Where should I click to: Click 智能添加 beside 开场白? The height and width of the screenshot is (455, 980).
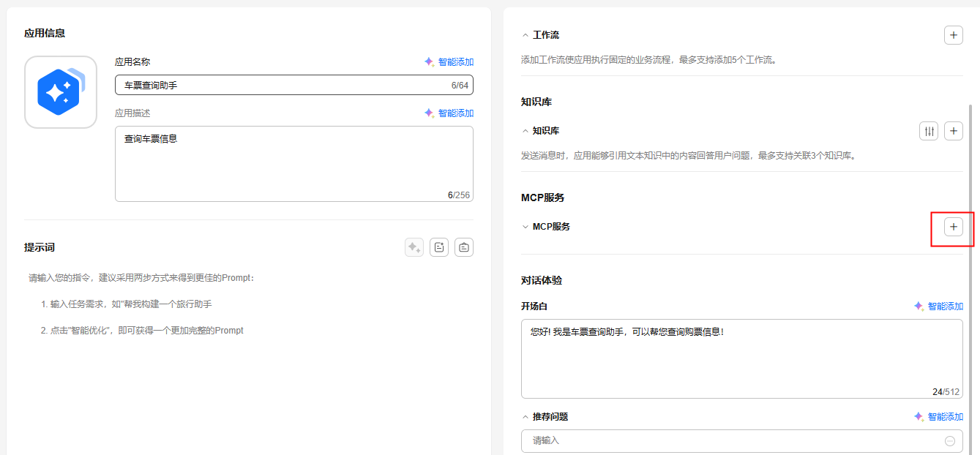pyautogui.click(x=938, y=307)
